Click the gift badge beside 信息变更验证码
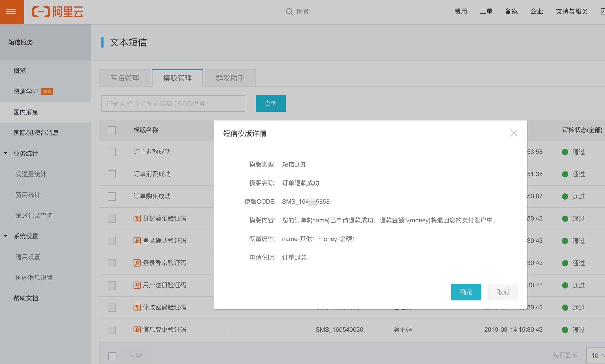 click(137, 330)
